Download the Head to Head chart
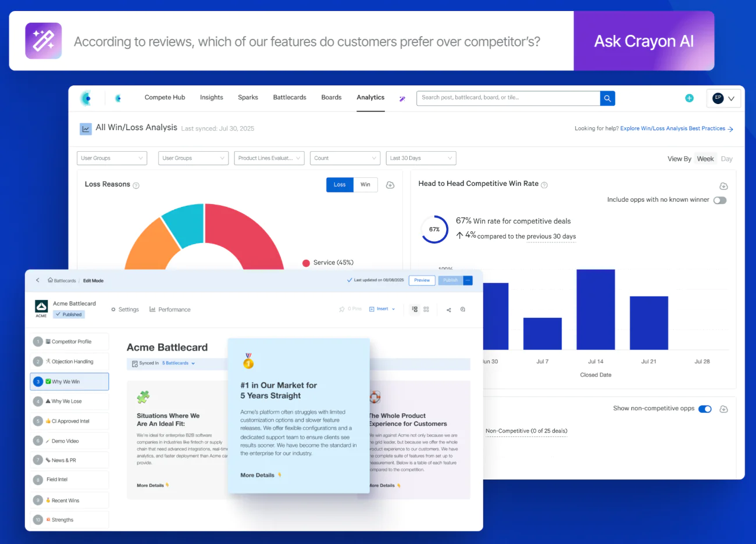The image size is (756, 544). 723,186
